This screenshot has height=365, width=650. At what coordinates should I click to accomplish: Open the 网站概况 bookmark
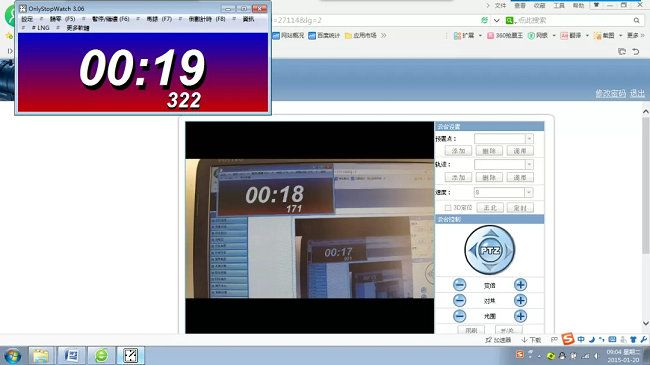click(x=289, y=36)
